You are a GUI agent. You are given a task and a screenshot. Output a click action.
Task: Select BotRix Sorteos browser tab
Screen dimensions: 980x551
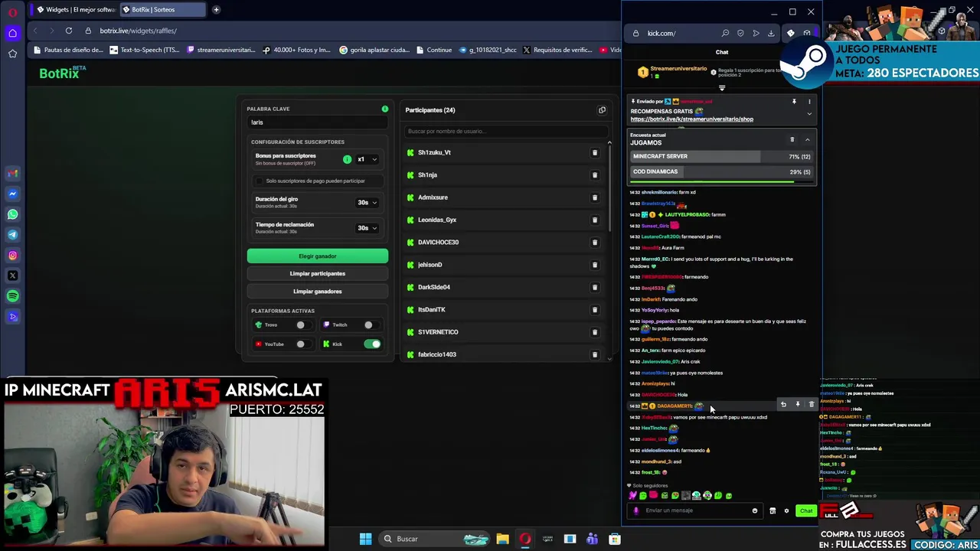point(162,10)
